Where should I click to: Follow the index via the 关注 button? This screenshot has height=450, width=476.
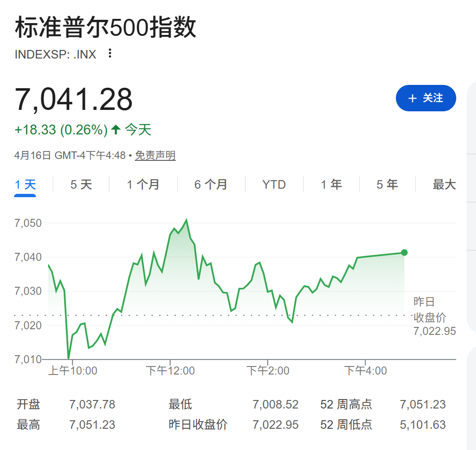tap(426, 98)
